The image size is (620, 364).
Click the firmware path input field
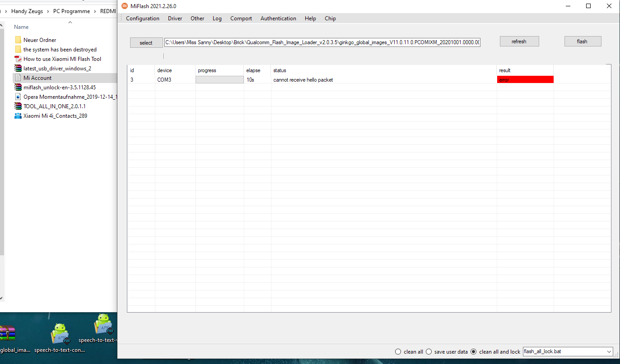[x=322, y=42]
